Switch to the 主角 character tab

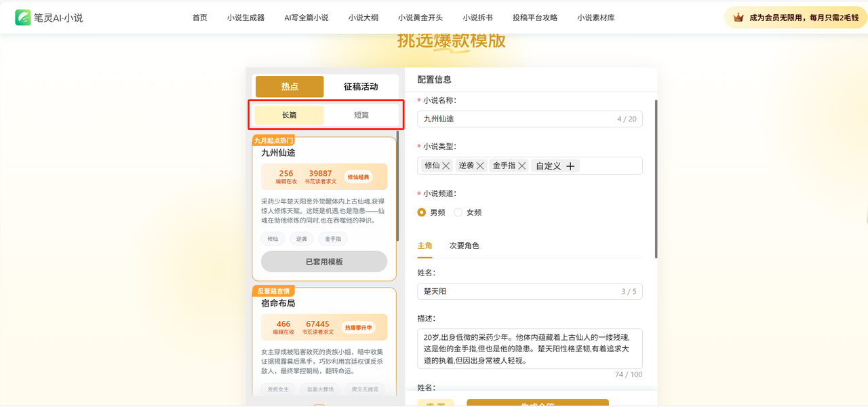pos(425,246)
